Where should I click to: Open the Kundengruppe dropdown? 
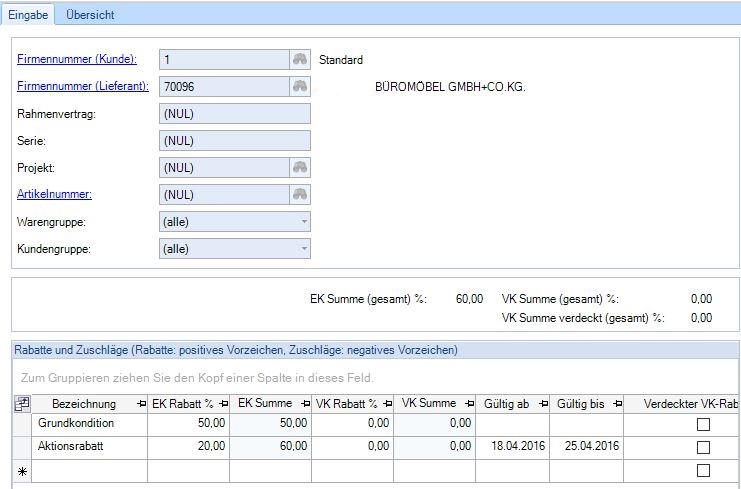coord(304,249)
